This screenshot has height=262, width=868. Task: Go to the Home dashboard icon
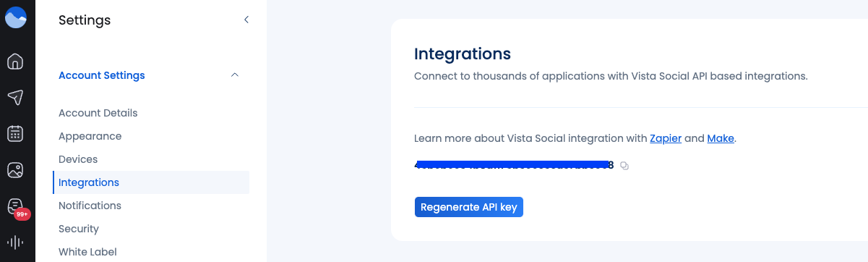coord(15,62)
